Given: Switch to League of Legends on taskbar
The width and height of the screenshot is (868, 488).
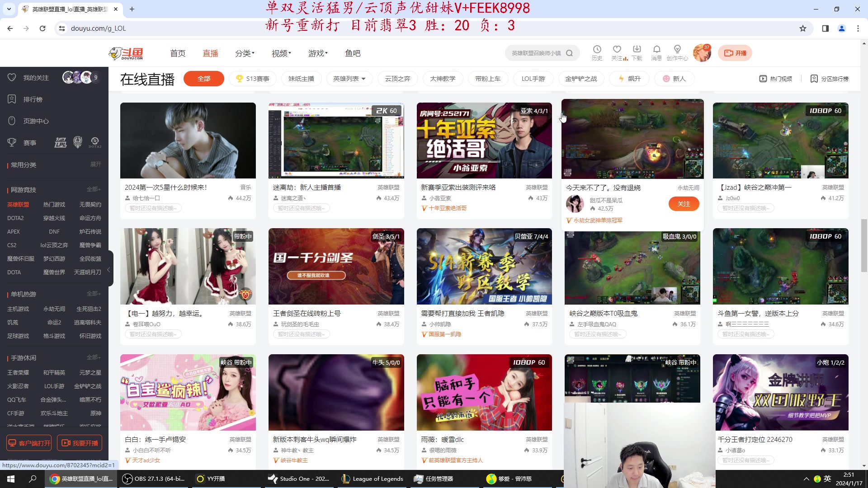Looking at the screenshot, I should [373, 479].
